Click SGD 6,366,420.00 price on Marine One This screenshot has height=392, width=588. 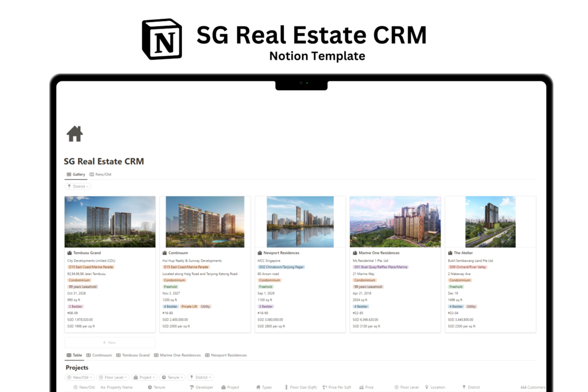365,319
